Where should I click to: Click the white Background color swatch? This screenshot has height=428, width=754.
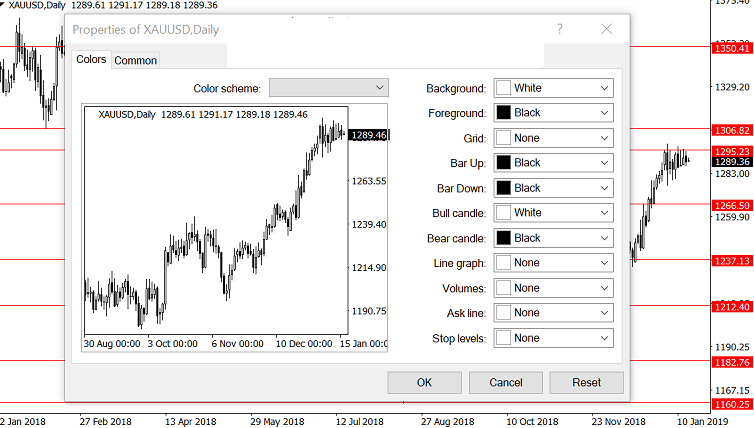(503, 88)
